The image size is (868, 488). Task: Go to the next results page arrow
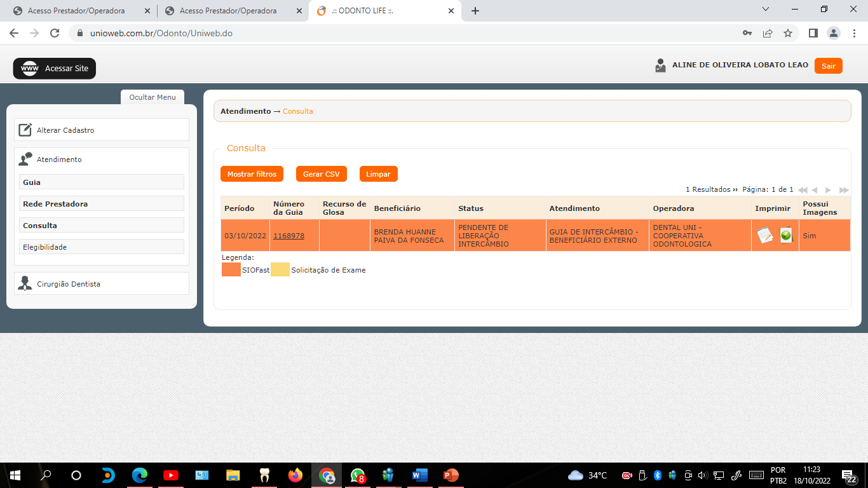[x=828, y=190]
